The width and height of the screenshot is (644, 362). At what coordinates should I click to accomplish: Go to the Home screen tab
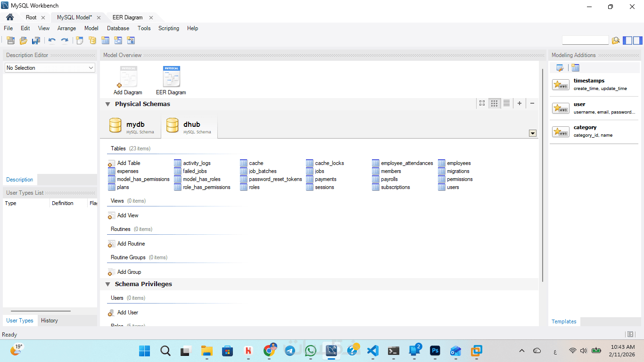(x=9, y=17)
